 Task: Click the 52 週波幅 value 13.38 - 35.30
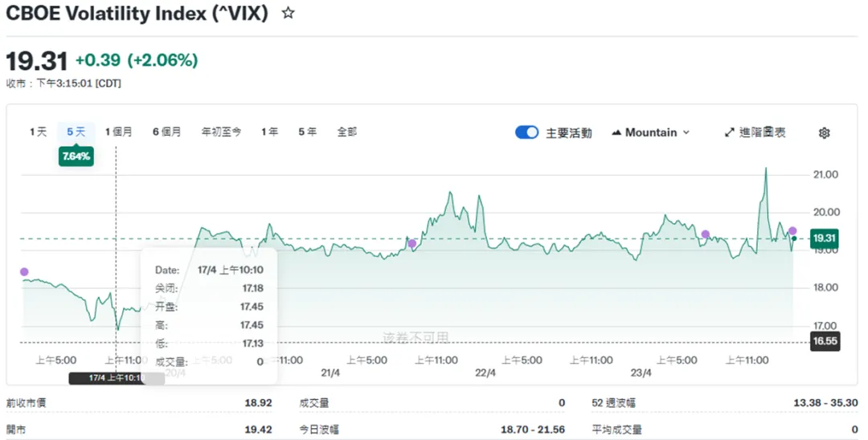tap(825, 402)
